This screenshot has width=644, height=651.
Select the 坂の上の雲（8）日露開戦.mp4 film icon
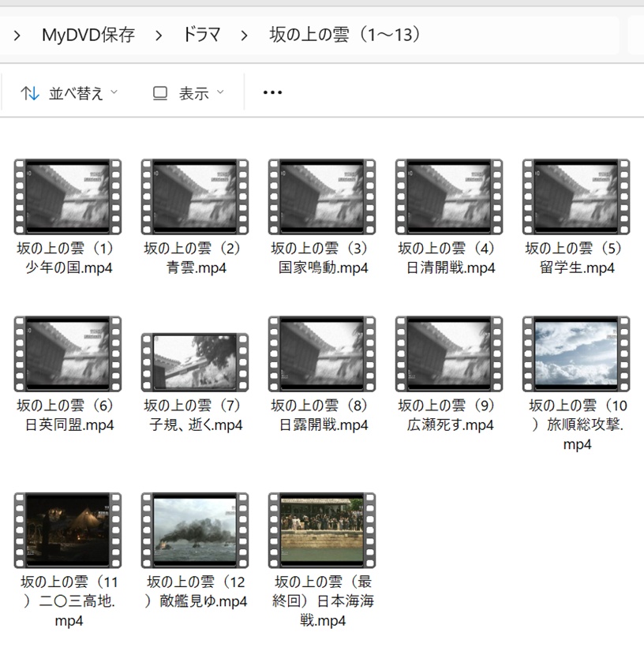click(322, 354)
